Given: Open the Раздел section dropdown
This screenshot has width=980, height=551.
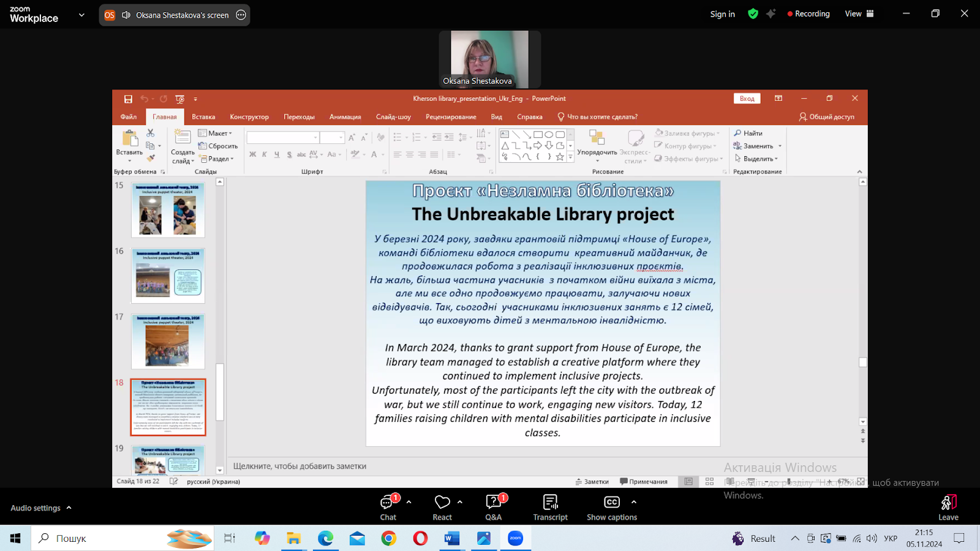Looking at the screenshot, I should (217, 159).
